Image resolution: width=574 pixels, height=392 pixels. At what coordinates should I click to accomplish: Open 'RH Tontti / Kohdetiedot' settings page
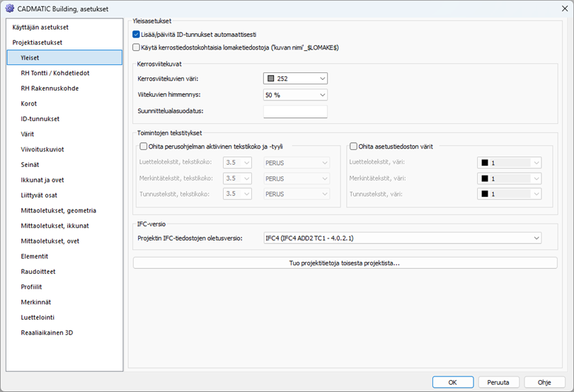click(55, 73)
